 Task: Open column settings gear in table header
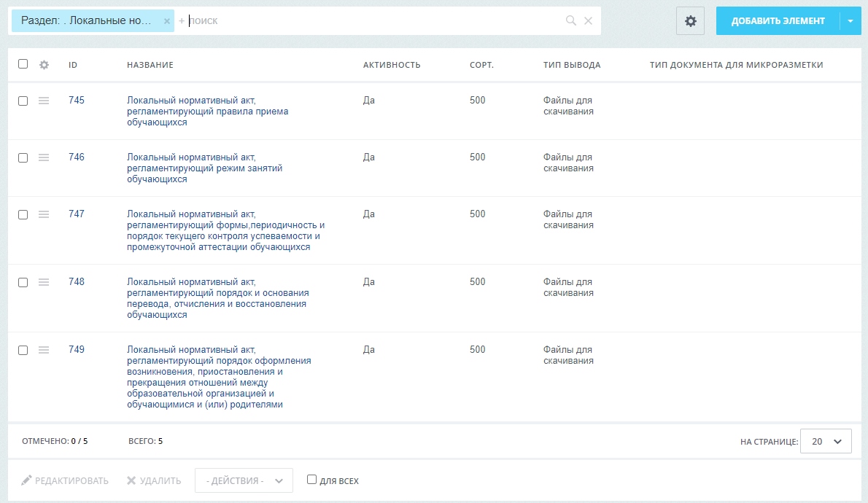(x=44, y=65)
